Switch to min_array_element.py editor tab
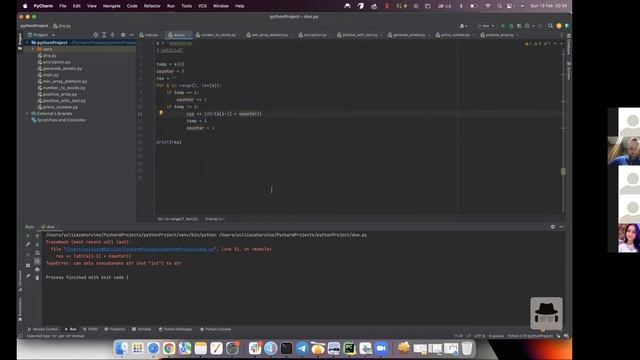Image resolution: width=640 pixels, height=360 pixels. (269, 35)
